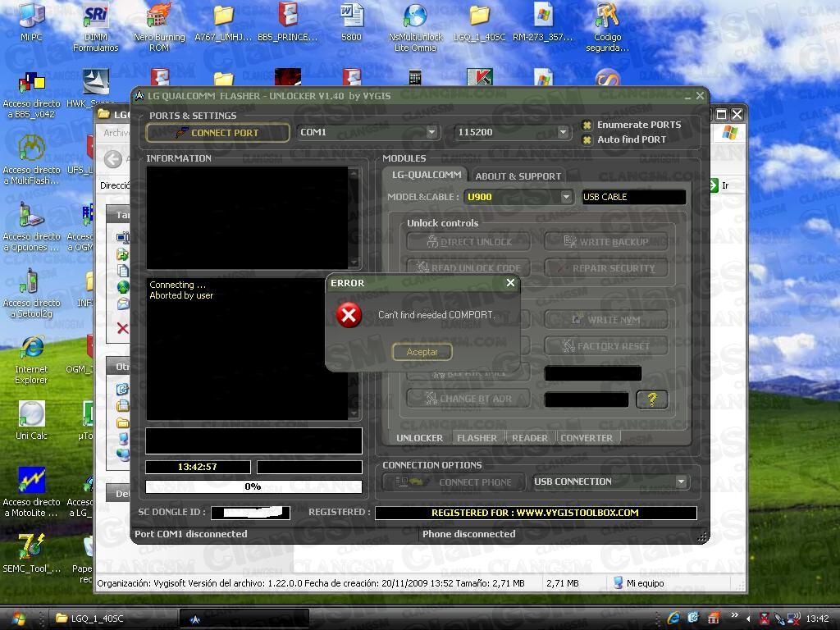Click the taskbar clock 13:42
The image size is (840, 630).
click(817, 619)
